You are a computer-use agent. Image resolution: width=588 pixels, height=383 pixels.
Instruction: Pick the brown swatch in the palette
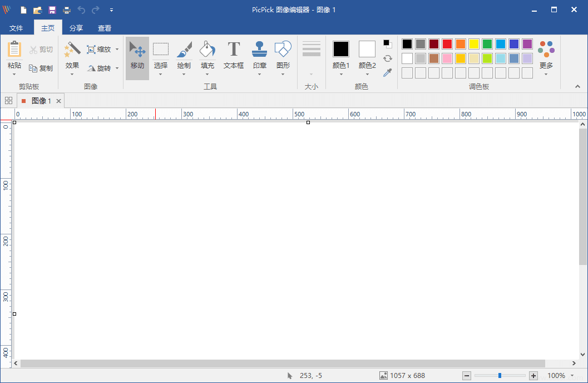pyautogui.click(x=434, y=58)
